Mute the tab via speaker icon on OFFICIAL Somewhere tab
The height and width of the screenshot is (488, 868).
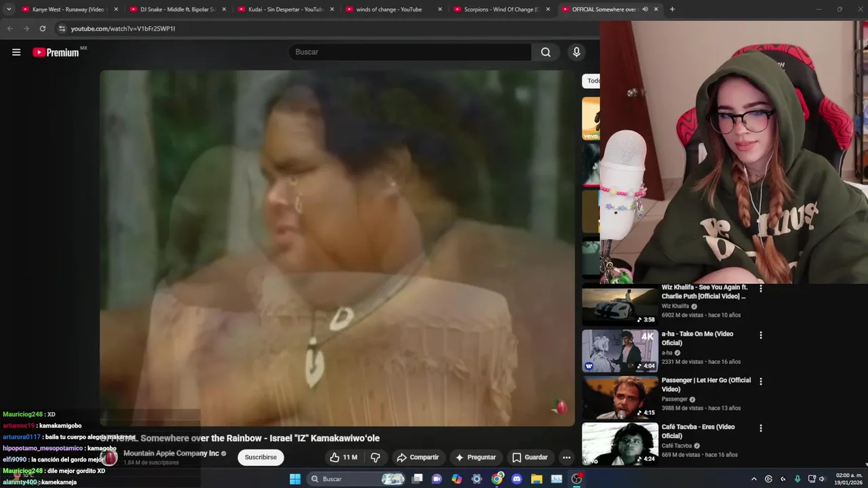tap(645, 9)
